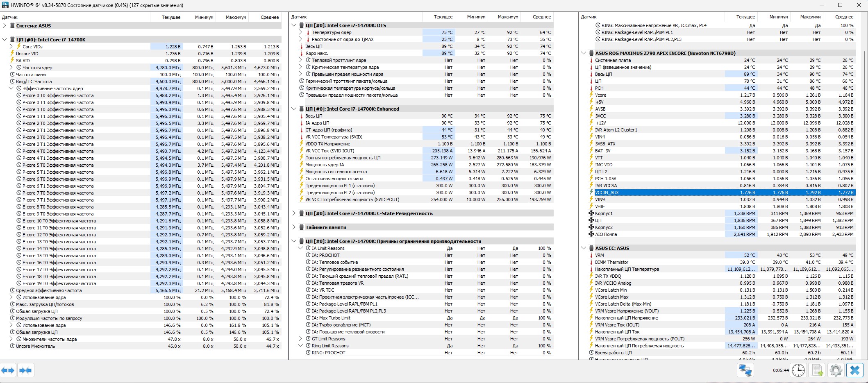Expand the GT Limit Reasons row
The width and height of the screenshot is (868, 383).
point(300,339)
